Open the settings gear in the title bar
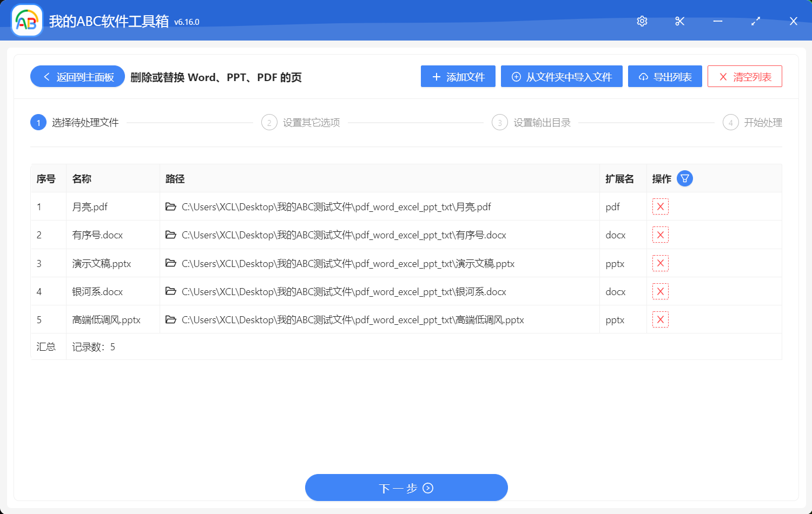812x514 pixels. (x=642, y=21)
